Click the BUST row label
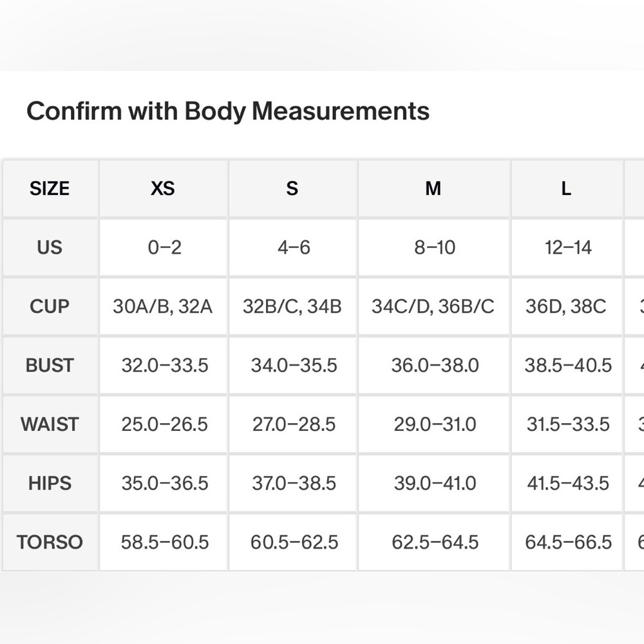Image resolution: width=644 pixels, height=644 pixels. point(50,366)
